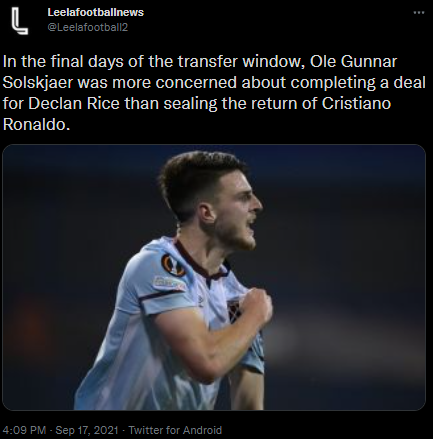Click the word Ronaldo ending the tweet
Image resolution: width=433 pixels, height=439 pixels.
point(35,124)
